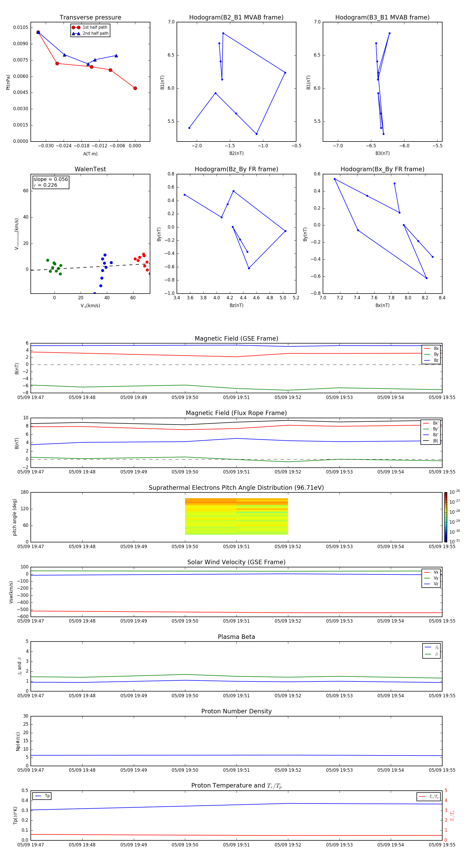Click the red Te/Tp right y-axis label

(x=453, y=815)
